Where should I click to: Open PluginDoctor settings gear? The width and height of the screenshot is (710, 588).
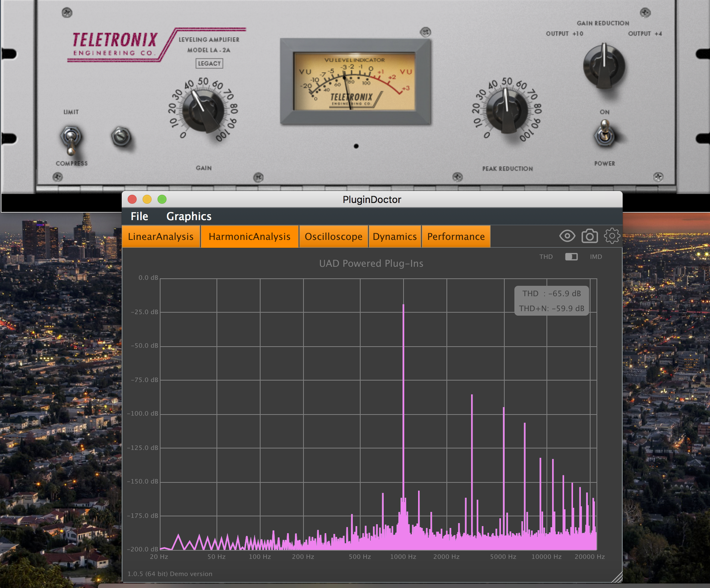coord(612,236)
